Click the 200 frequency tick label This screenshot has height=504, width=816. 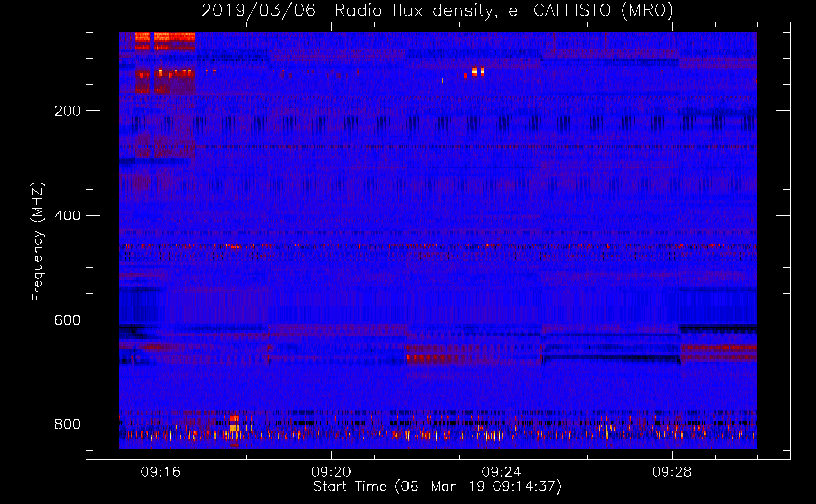(68, 111)
